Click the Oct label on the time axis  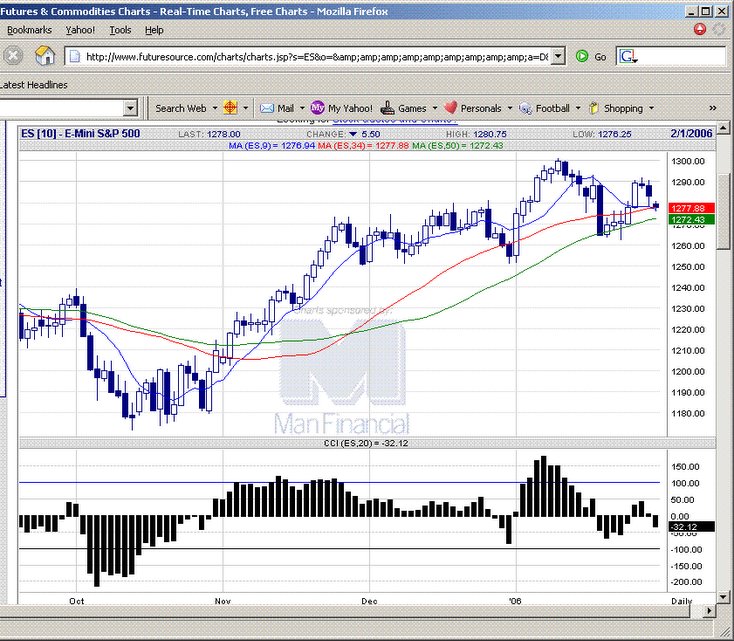coord(76,601)
